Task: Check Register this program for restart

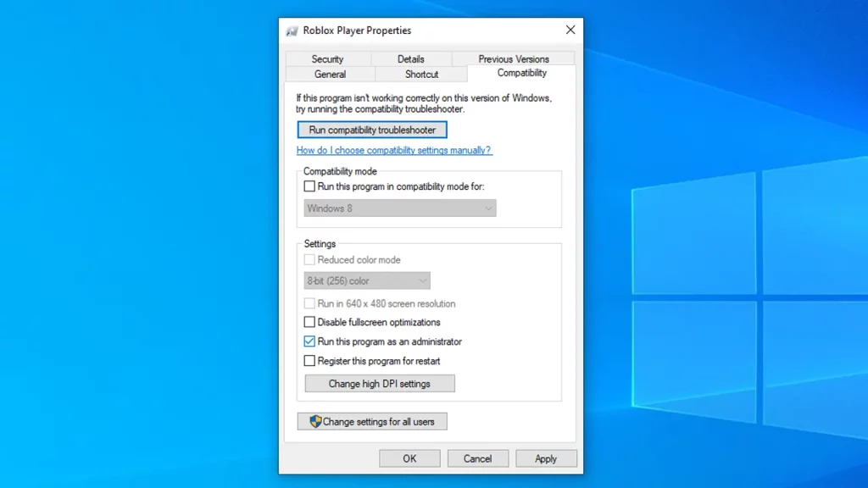Action: [x=309, y=361]
